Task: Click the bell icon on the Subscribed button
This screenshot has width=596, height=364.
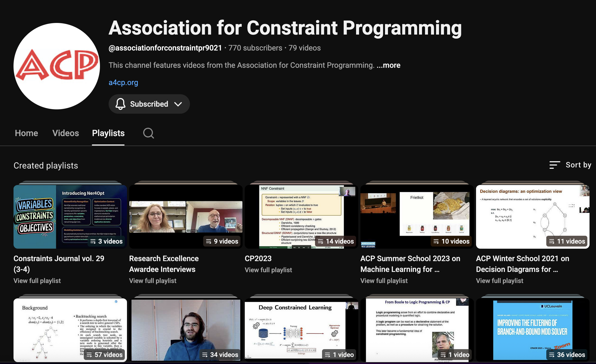Action: (x=120, y=104)
